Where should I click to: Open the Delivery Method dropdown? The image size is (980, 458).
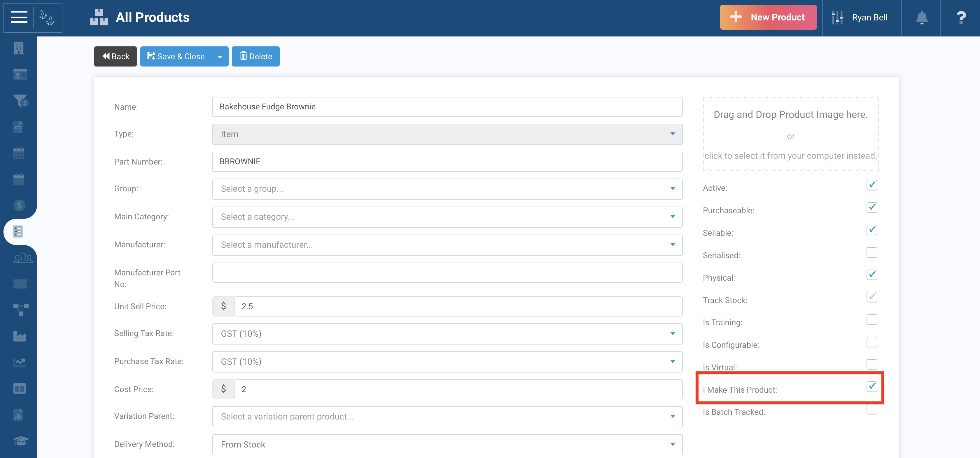pos(447,444)
